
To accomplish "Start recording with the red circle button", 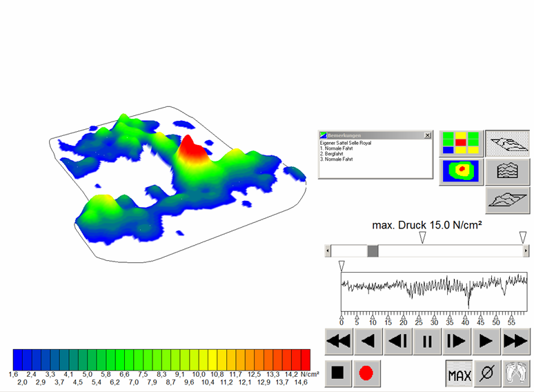I will [366, 373].
